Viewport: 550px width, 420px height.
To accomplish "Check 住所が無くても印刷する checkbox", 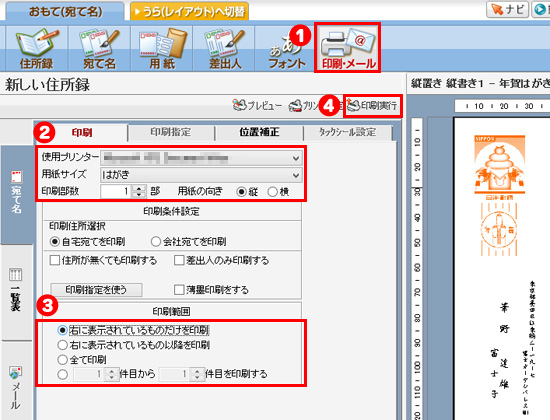I will click(55, 260).
